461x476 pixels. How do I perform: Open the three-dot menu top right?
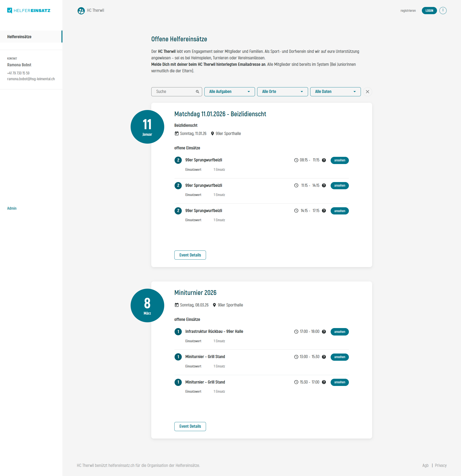[443, 10]
